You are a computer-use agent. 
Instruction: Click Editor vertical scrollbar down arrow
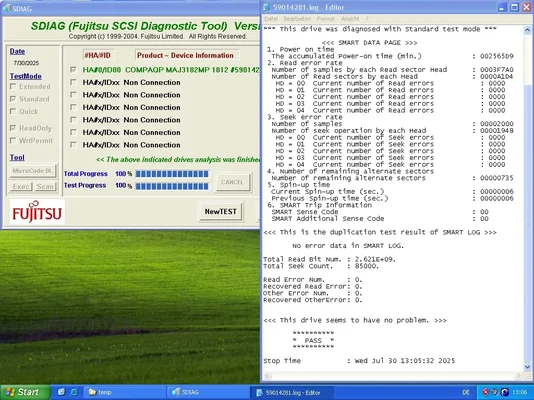click(527, 367)
